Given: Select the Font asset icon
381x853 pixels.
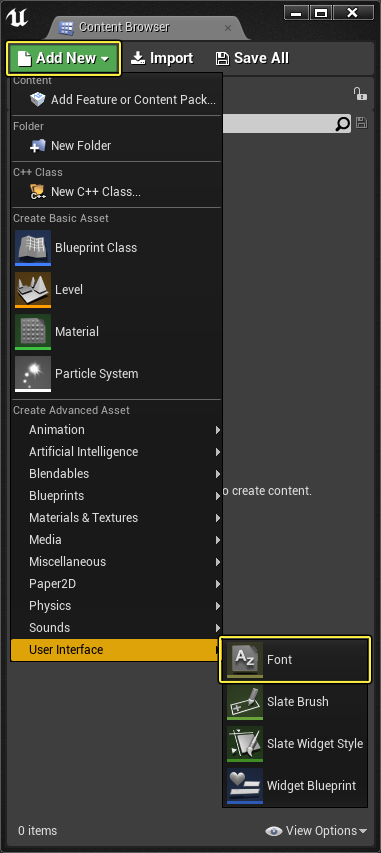Looking at the screenshot, I should [245, 660].
